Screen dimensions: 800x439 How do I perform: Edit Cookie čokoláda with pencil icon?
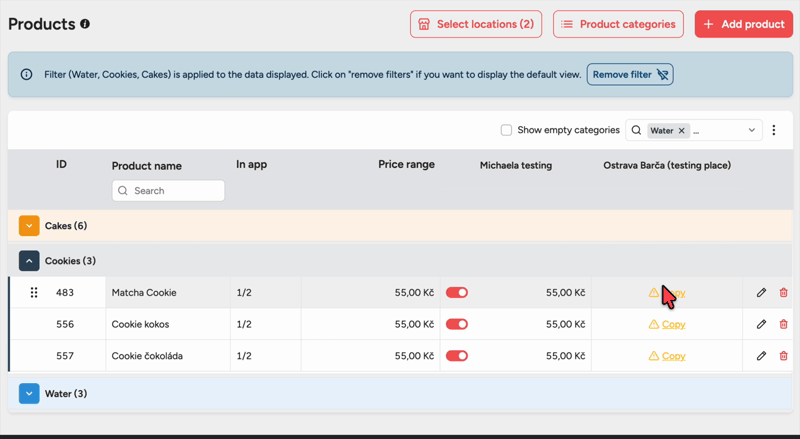(761, 356)
